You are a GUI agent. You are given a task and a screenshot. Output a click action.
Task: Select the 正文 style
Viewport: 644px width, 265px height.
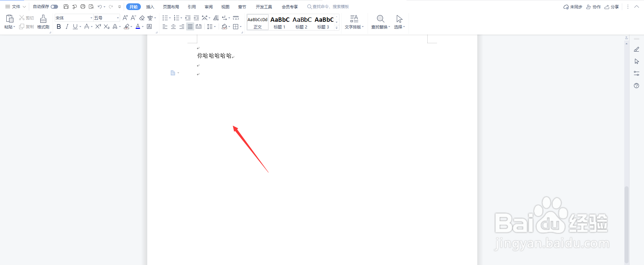coord(258,22)
